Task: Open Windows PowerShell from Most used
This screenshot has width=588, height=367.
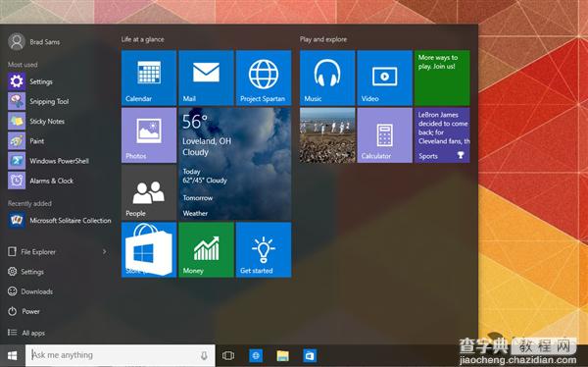Action: [x=49, y=161]
